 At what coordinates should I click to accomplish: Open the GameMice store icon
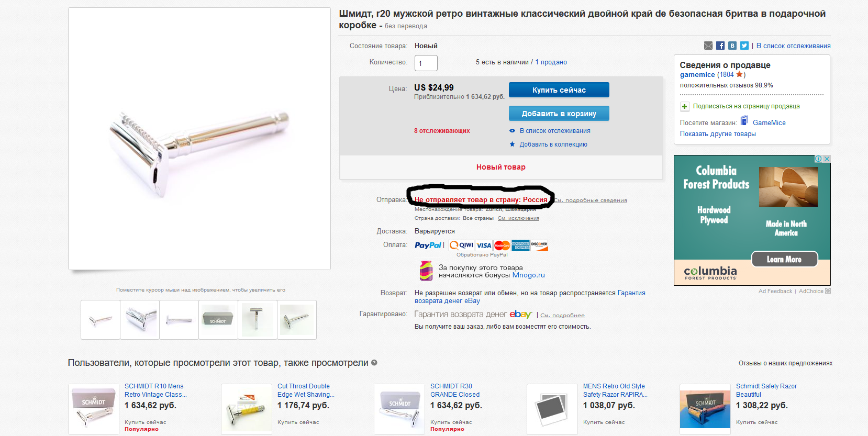coord(744,121)
